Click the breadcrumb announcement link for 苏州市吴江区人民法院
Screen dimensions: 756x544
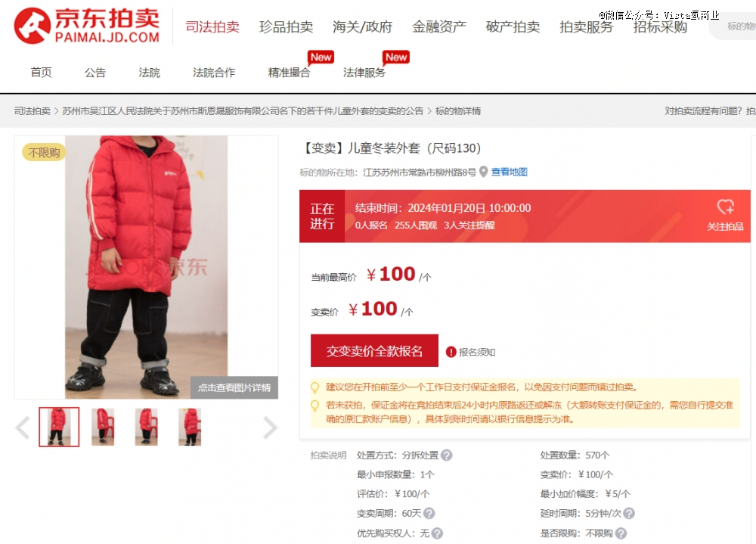pos(243,111)
